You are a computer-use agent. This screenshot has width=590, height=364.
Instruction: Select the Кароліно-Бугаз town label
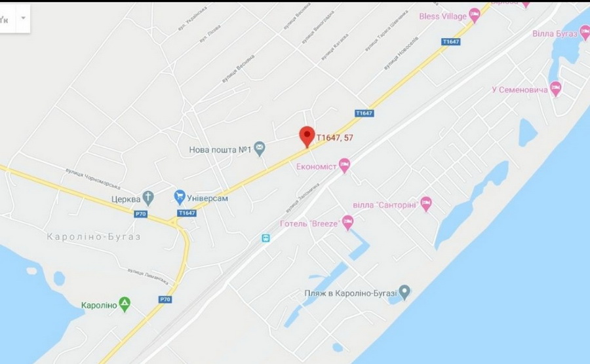point(94,236)
